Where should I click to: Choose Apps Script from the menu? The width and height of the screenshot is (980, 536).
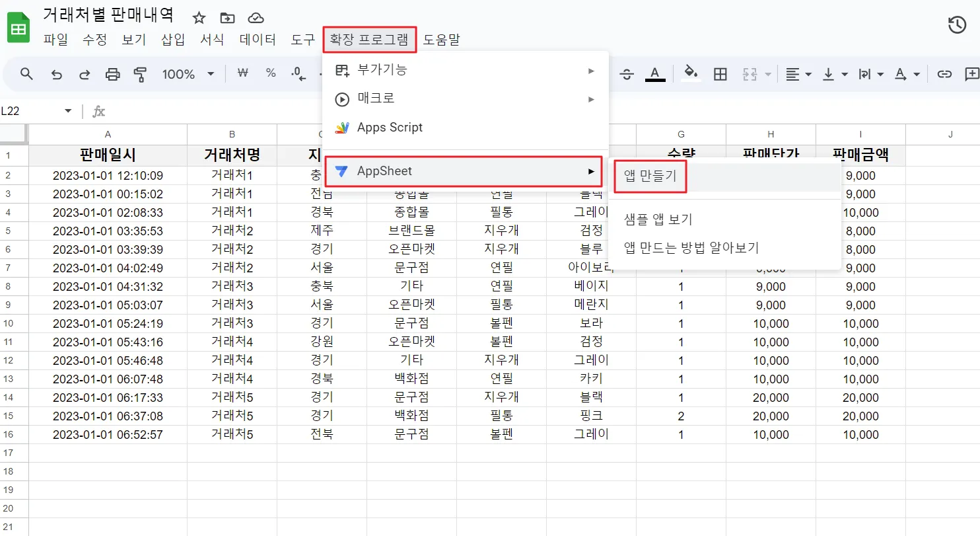tap(466, 128)
